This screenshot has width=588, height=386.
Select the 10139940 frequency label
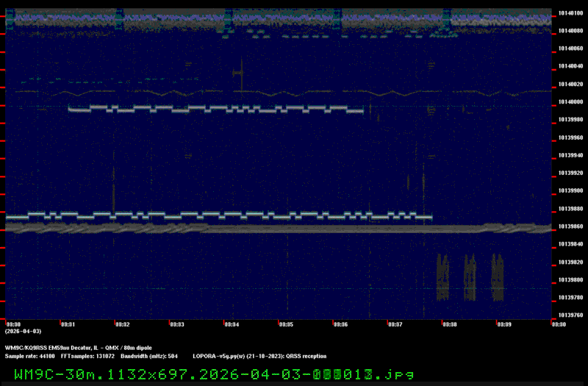tap(570, 155)
